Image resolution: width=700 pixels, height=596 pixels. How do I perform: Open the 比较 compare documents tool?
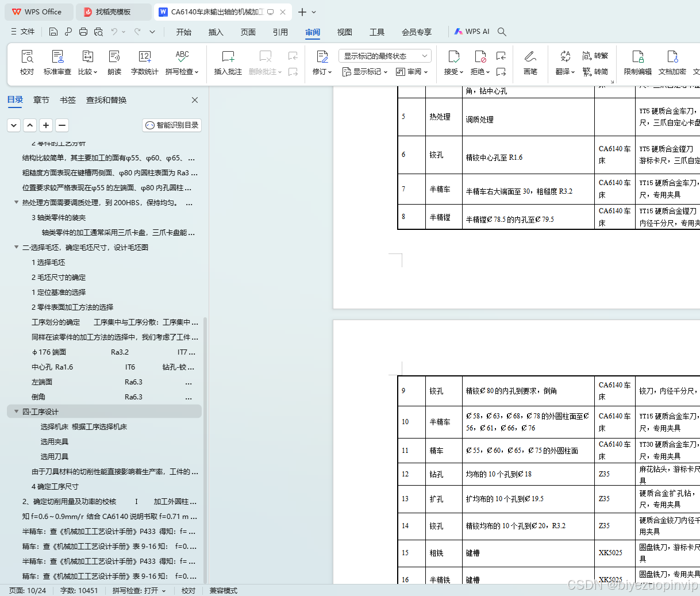click(87, 62)
